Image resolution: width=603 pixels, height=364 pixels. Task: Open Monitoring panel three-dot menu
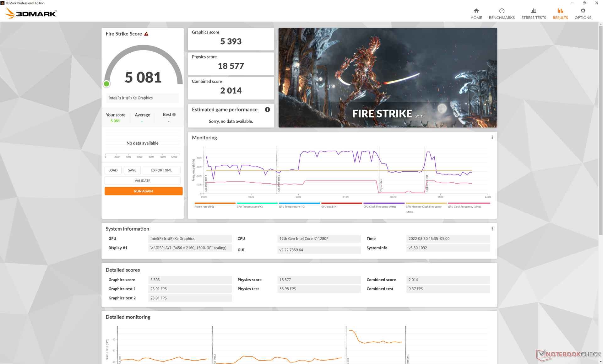click(492, 137)
